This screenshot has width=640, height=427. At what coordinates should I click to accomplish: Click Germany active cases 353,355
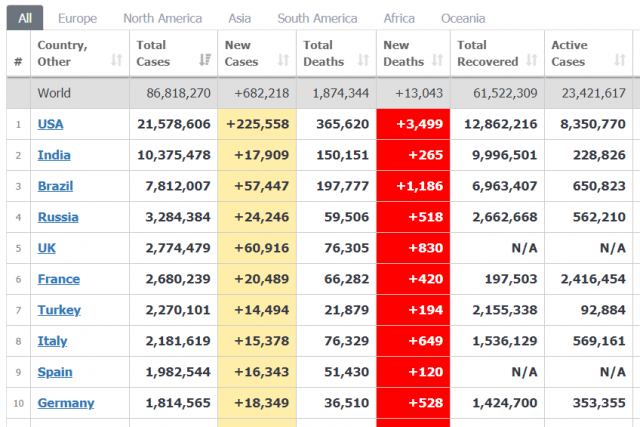click(599, 403)
